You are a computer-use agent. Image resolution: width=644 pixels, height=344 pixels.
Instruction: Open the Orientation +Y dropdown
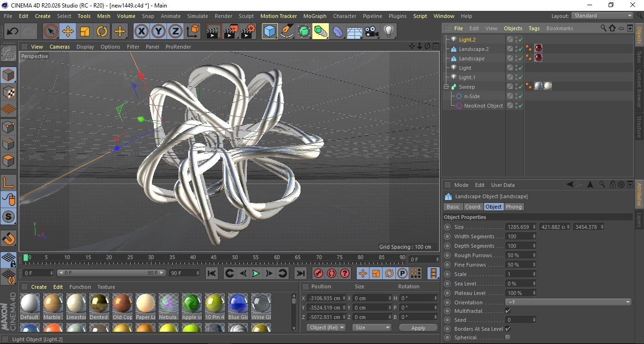pos(568,302)
